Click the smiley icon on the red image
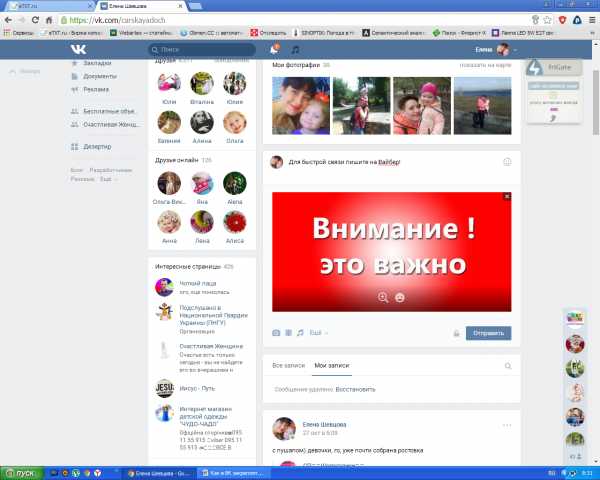The height and width of the screenshot is (480, 600). (399, 297)
